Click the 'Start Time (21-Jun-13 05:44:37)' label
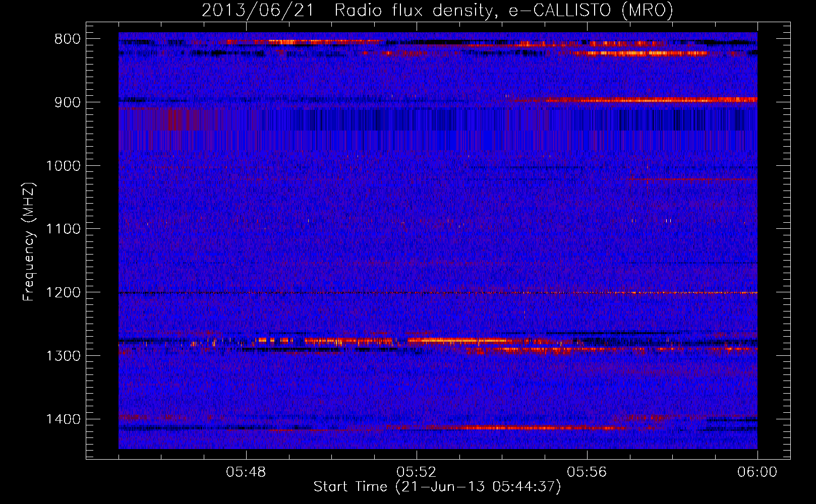Screen dimensions: 816x504 point(437,486)
